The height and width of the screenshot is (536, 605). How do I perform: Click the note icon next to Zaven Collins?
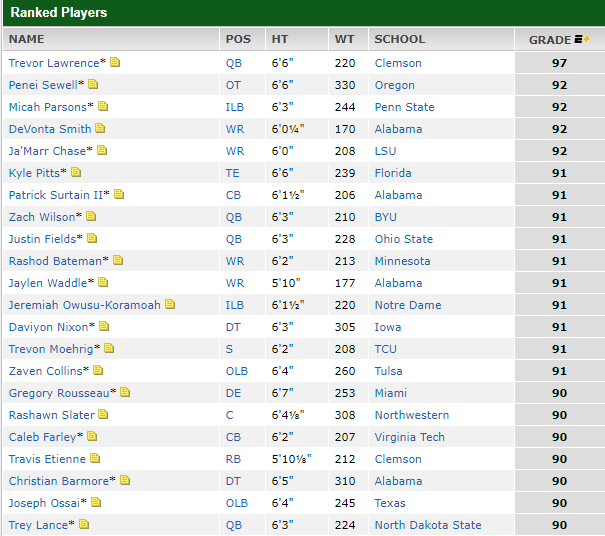[x=100, y=371]
